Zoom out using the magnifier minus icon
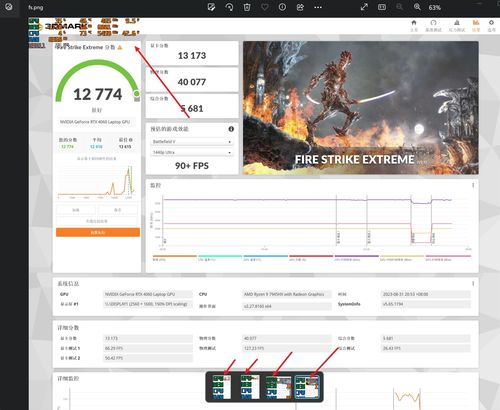The width and height of the screenshot is (500, 410). click(399, 7)
